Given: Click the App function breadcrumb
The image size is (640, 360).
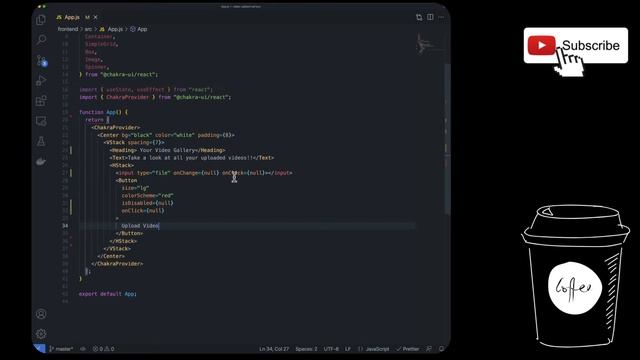Looking at the screenshot, I should point(139,29).
